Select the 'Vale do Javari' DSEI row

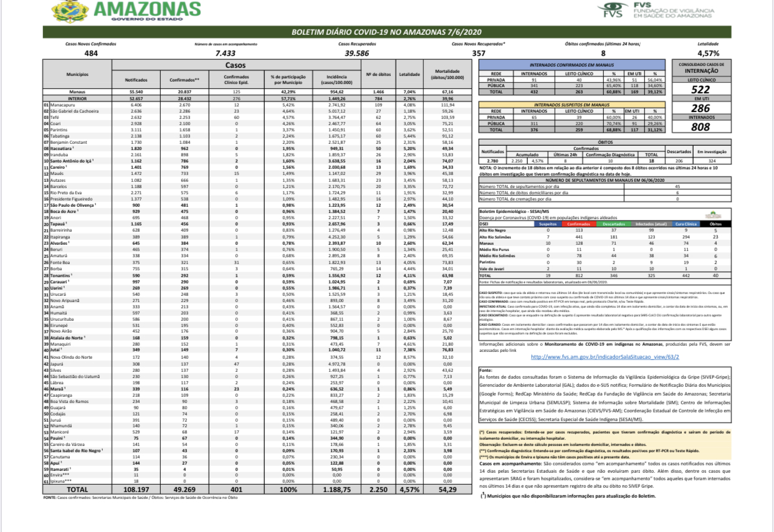(604, 268)
